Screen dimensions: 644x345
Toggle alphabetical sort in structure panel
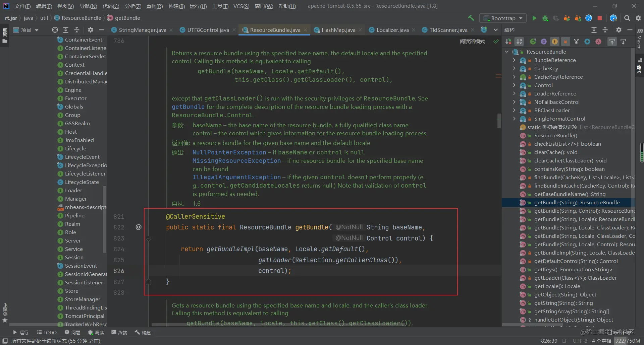coord(519,42)
